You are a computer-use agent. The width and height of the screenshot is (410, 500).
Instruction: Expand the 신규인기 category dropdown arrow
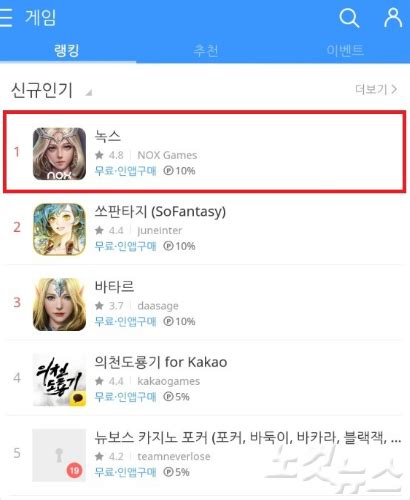[x=88, y=93]
